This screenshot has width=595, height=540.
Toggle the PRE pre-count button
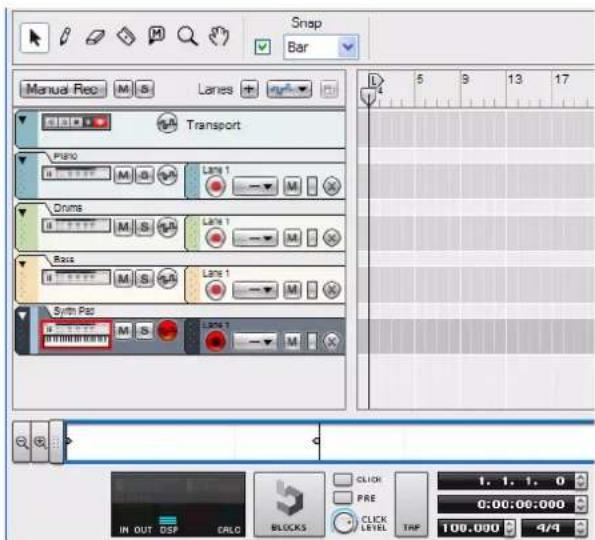point(343,497)
